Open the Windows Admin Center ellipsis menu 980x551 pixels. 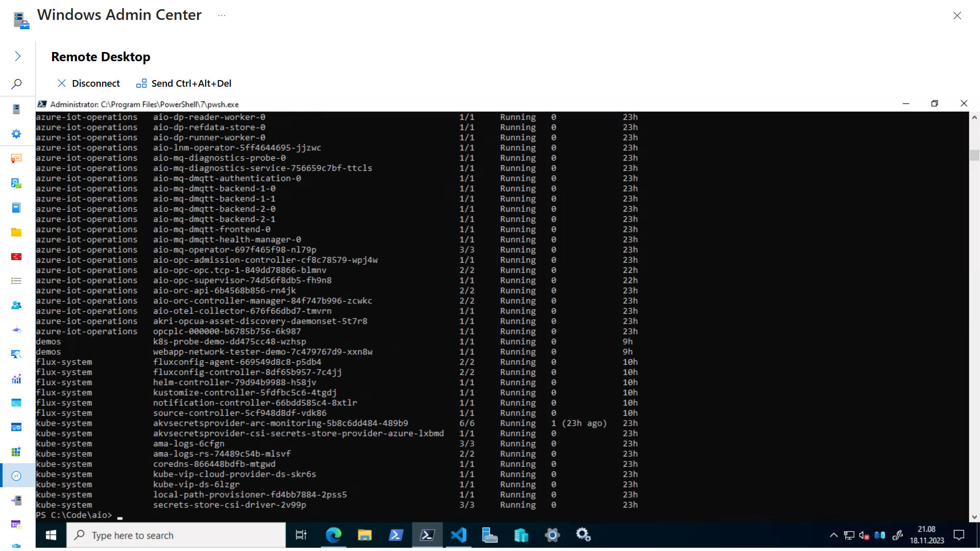[222, 15]
